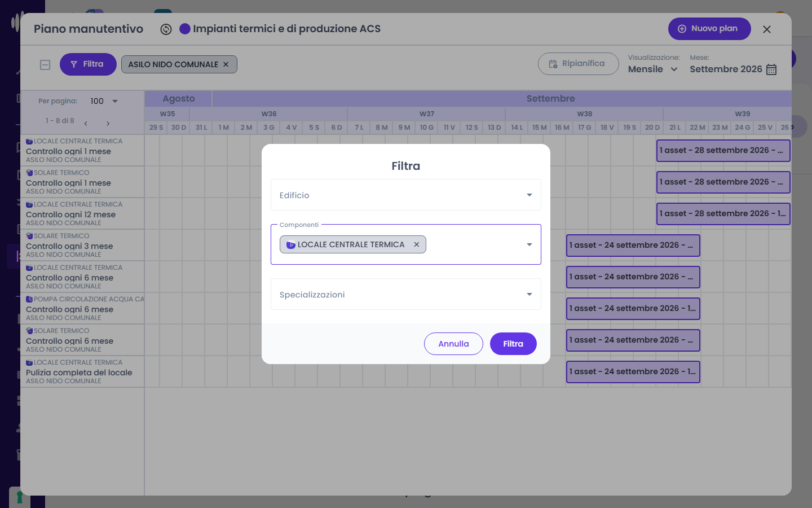Go to previous page with left chevron
Screen dimensions: 812x508
coord(86,123)
